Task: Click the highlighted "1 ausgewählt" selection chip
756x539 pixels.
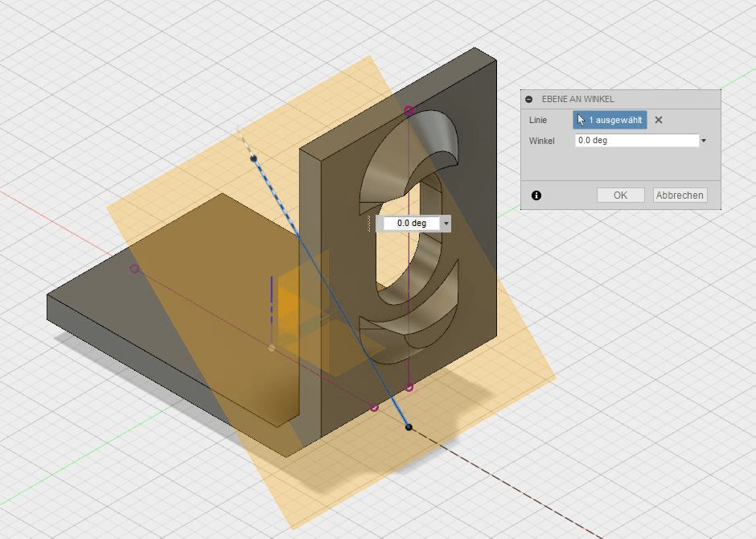Action: coord(617,119)
